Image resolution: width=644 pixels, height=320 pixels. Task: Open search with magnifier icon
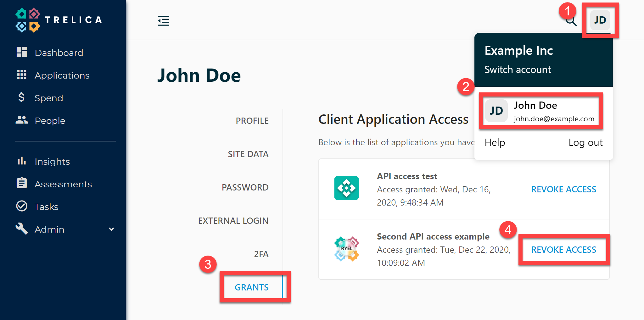click(571, 21)
